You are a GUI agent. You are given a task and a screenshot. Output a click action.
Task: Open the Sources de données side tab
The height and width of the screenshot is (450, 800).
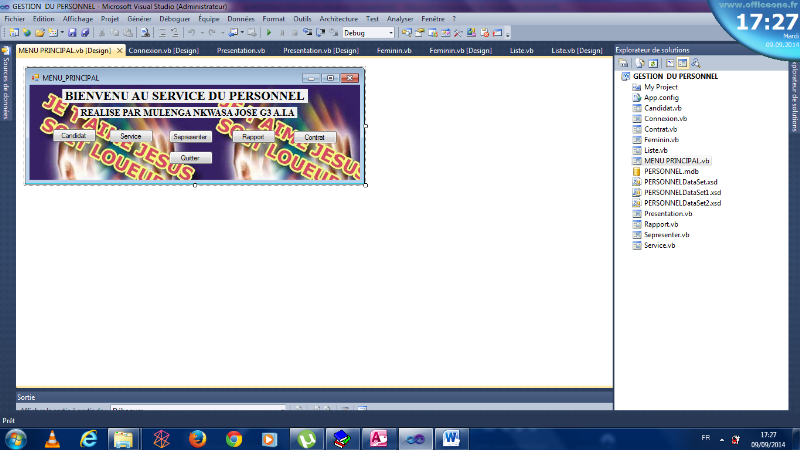coord(6,84)
